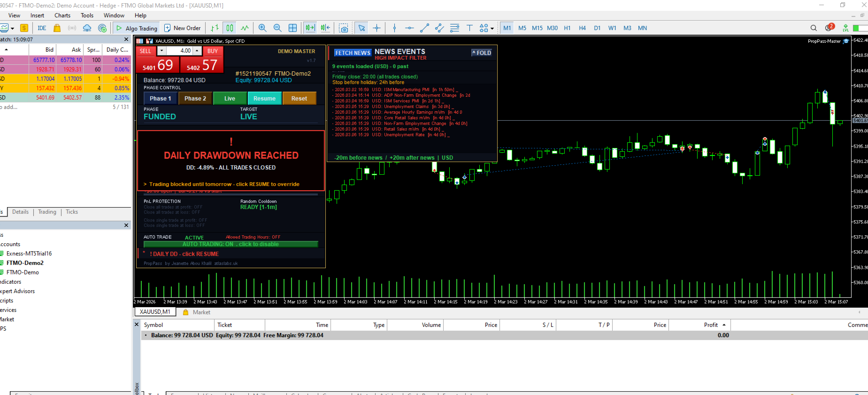Click the Reset button

(x=299, y=99)
